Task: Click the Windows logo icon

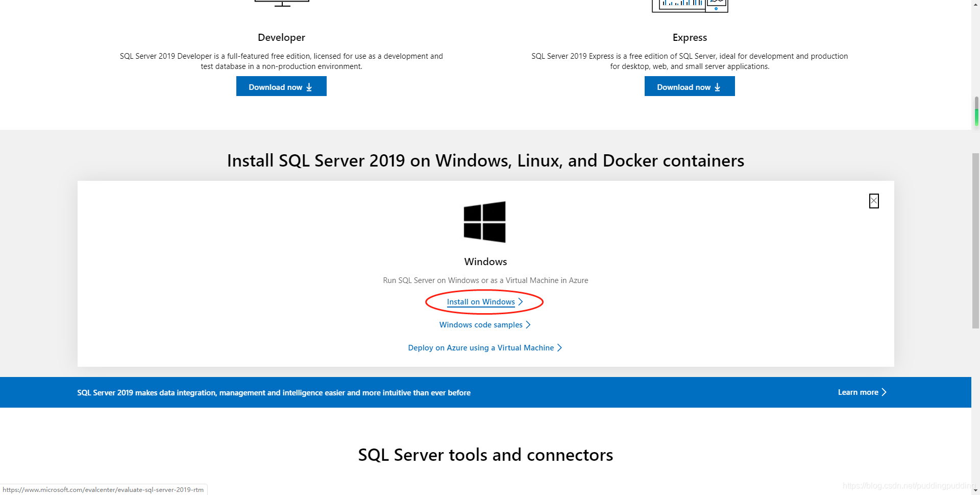Action: click(x=485, y=222)
